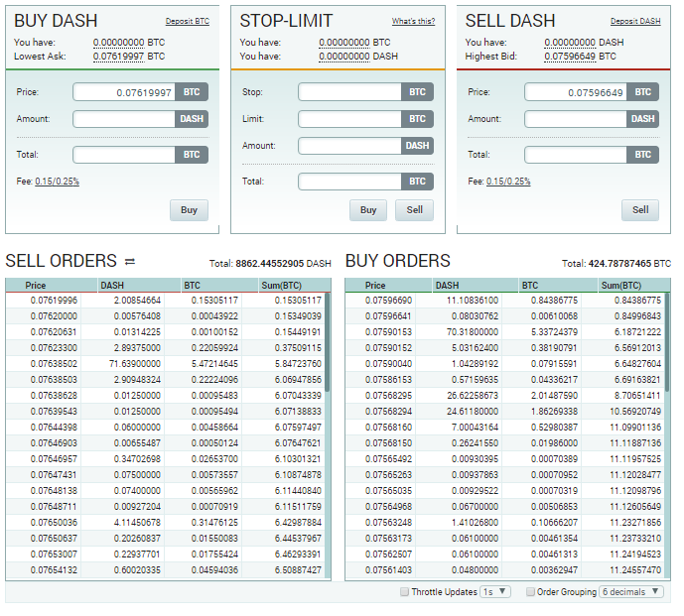This screenshot has height=616, width=684.
Task: Focus the Stop-Limit Limit input field
Action: pos(349,119)
